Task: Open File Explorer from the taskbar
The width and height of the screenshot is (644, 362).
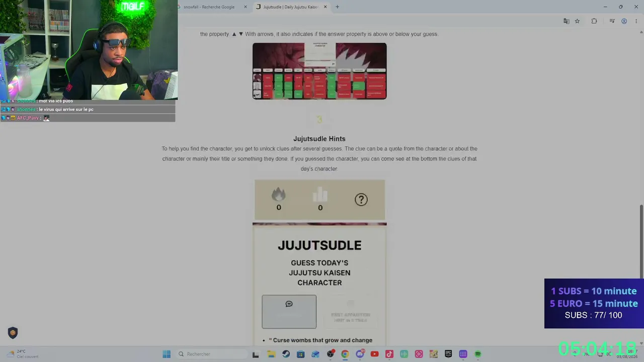Action: pos(271,354)
